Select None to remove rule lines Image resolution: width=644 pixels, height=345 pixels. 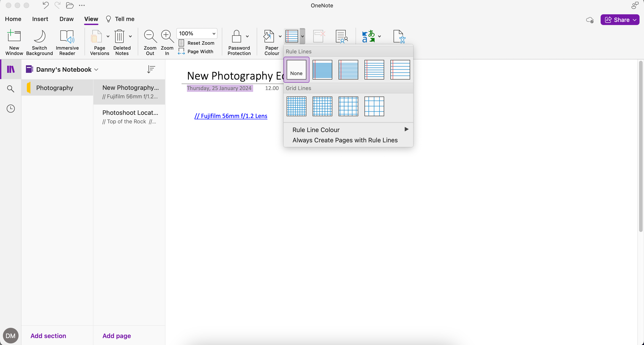[296, 70]
